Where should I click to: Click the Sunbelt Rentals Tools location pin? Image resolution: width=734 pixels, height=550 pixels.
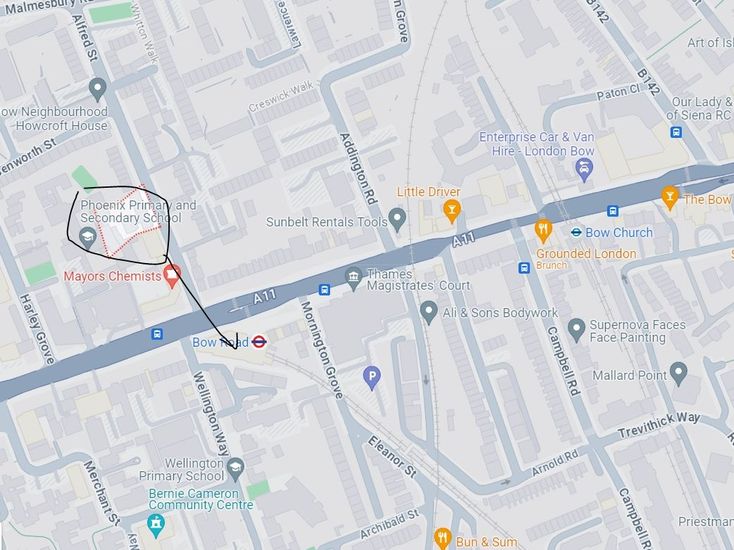[398, 220]
